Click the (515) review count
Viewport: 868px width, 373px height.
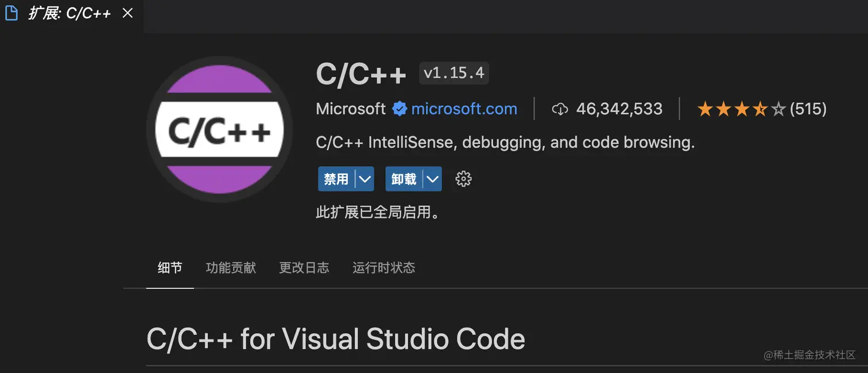(x=808, y=109)
